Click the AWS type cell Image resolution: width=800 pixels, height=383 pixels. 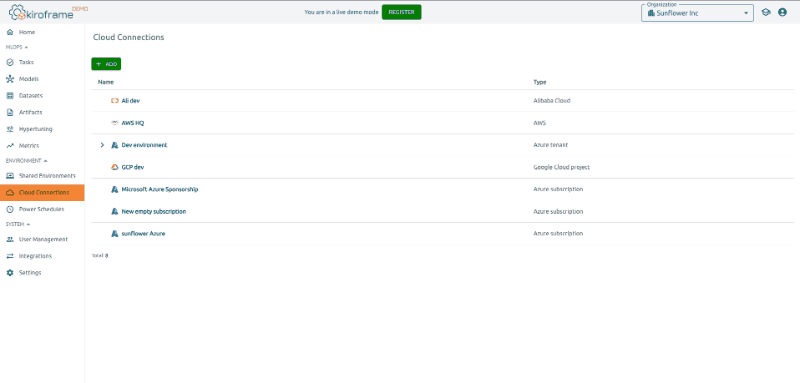pyautogui.click(x=540, y=123)
